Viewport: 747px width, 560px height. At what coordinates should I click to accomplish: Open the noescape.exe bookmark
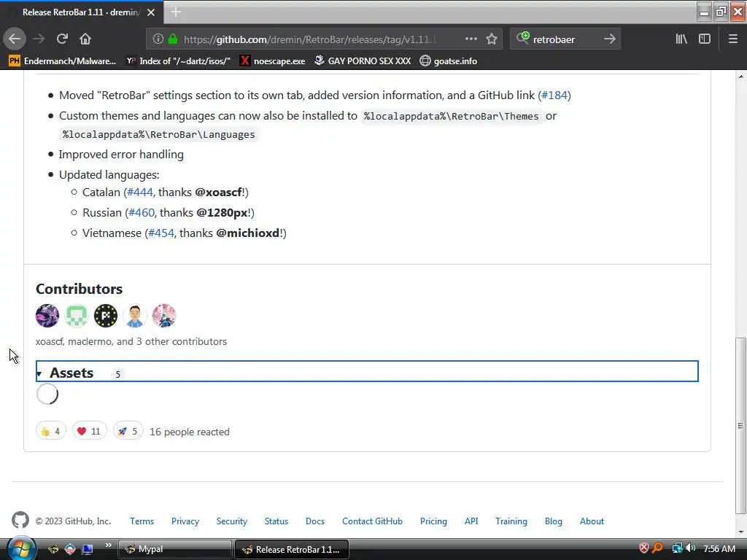(x=273, y=61)
